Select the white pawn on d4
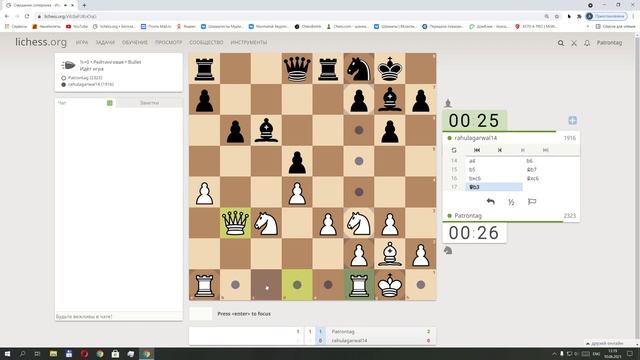The image size is (640, 360). point(297,192)
